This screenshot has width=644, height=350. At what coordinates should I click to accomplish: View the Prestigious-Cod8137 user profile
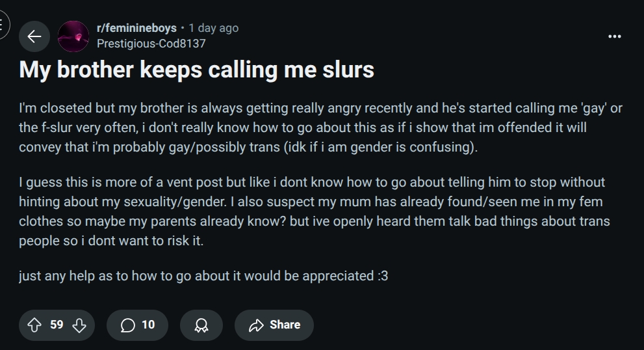pyautogui.click(x=151, y=44)
